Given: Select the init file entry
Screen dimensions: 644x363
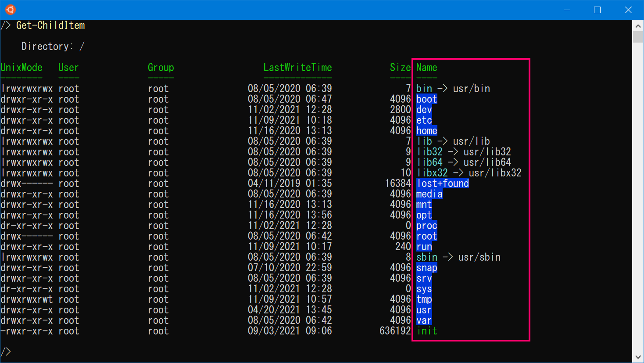Looking at the screenshot, I should click(x=426, y=331).
